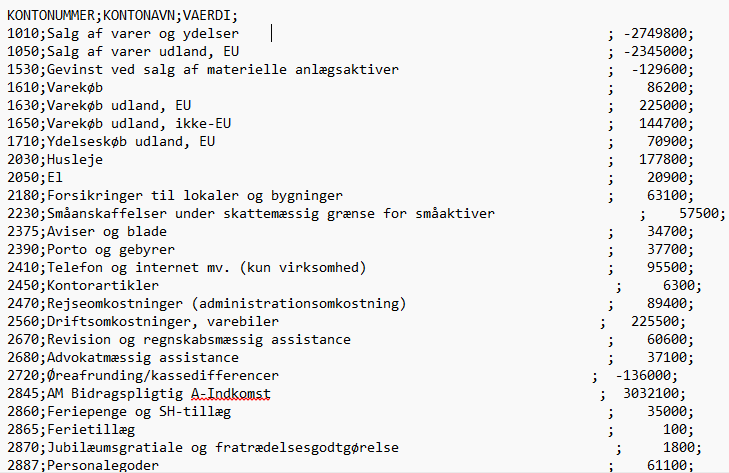This screenshot has width=729, height=473.
Task: Place cursor on account number 1010
Action: coord(23,33)
